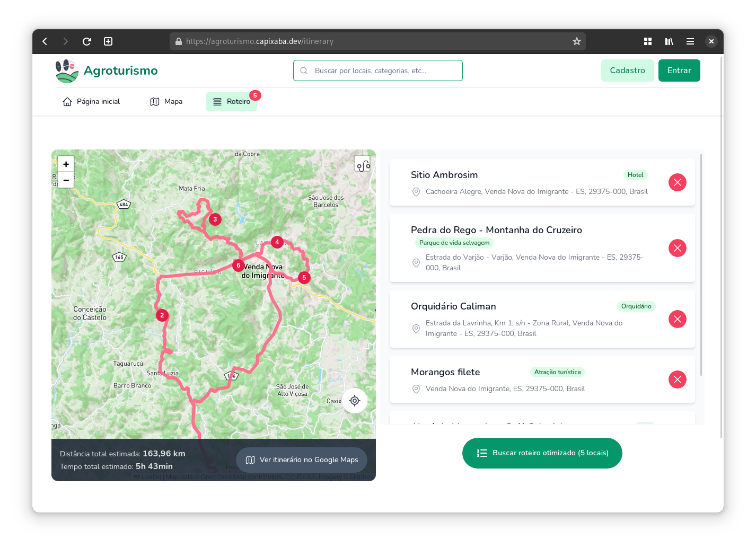The height and width of the screenshot is (548, 756).
Task: Close the browser window
Action: pos(711,41)
